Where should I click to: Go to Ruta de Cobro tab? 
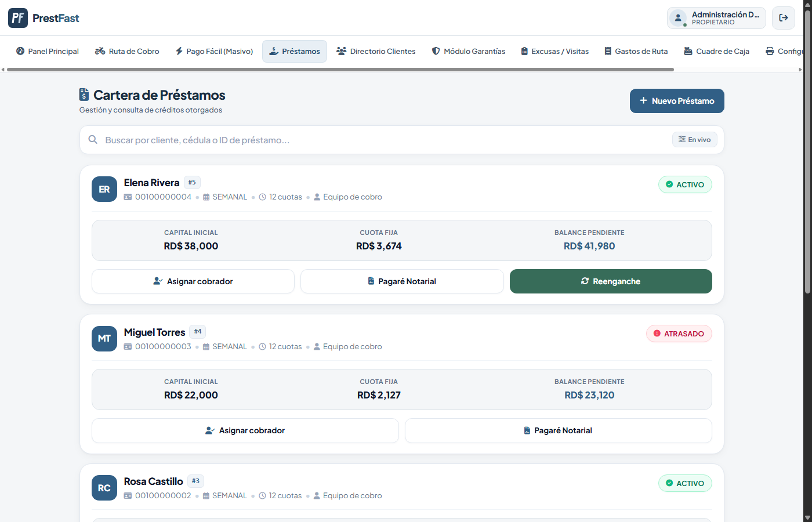click(127, 51)
